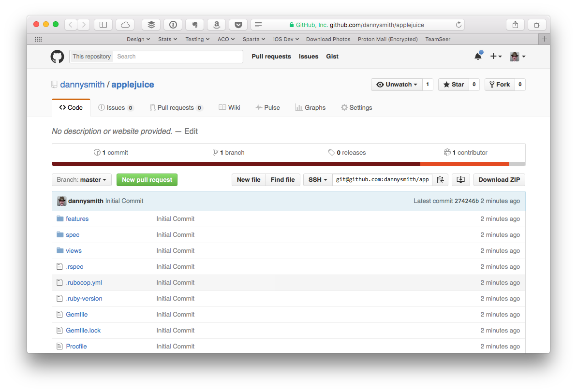577x392 pixels.
Task: Click the dark red language bar segment
Action: click(236, 164)
